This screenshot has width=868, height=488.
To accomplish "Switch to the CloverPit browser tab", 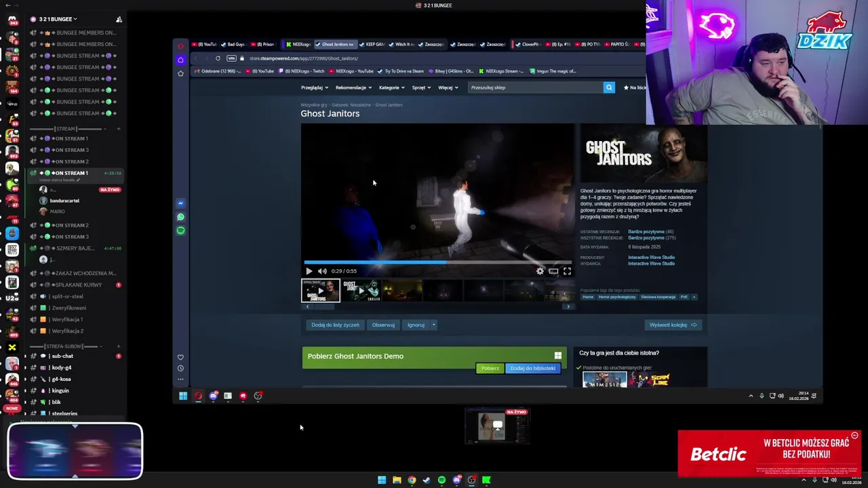I will tap(527, 45).
